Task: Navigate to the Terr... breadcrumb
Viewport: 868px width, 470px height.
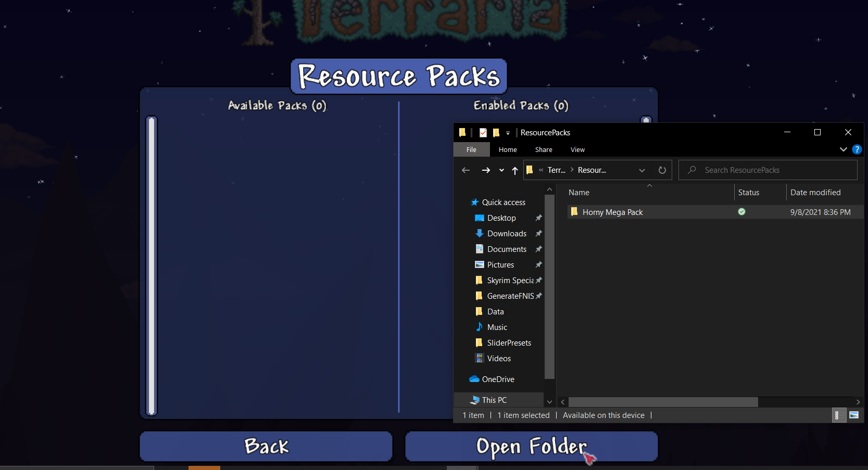Action: coord(556,170)
